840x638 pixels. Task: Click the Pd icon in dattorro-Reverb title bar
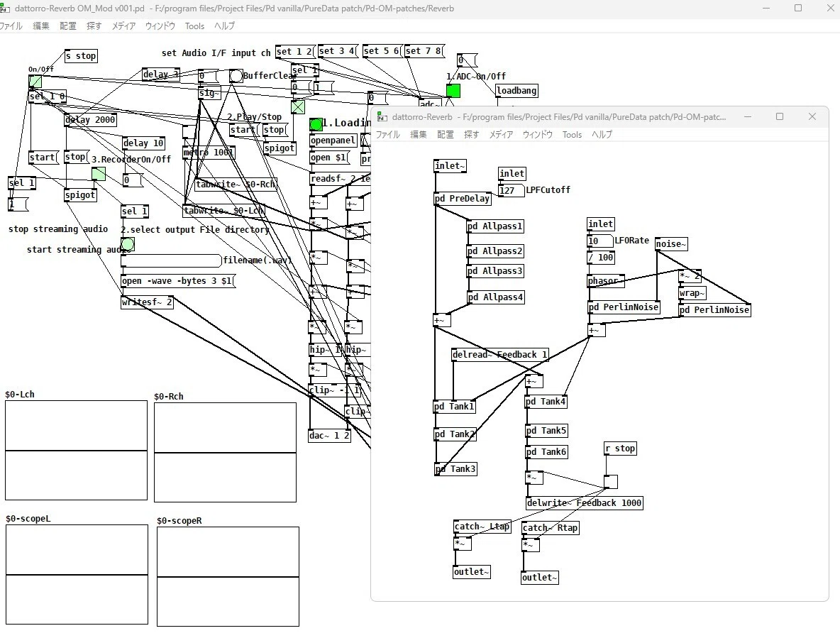coord(382,117)
